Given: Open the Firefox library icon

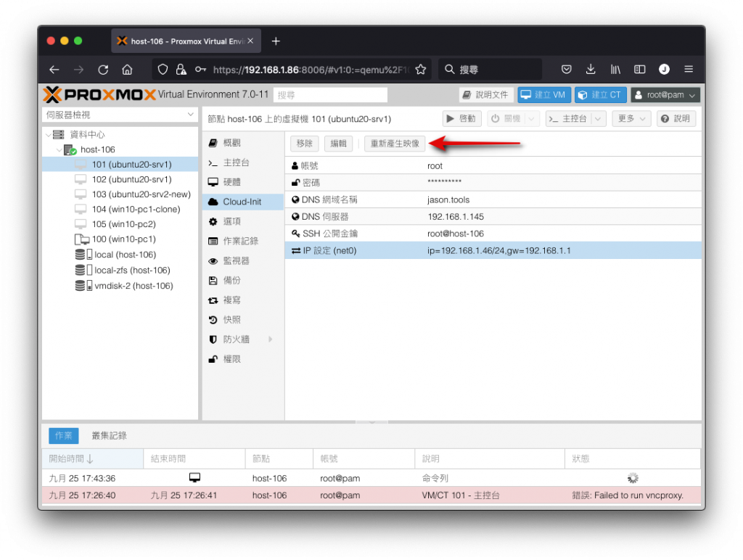Looking at the screenshot, I should click(x=615, y=70).
